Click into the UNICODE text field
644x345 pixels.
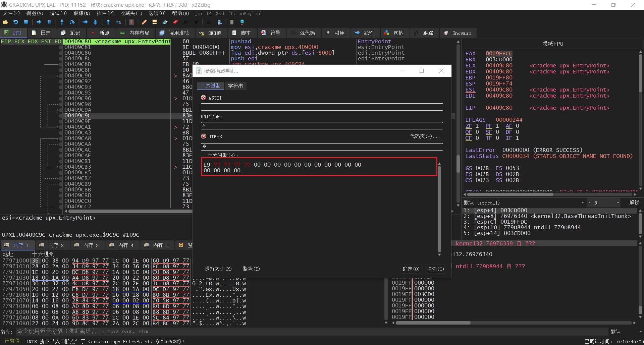click(321, 126)
